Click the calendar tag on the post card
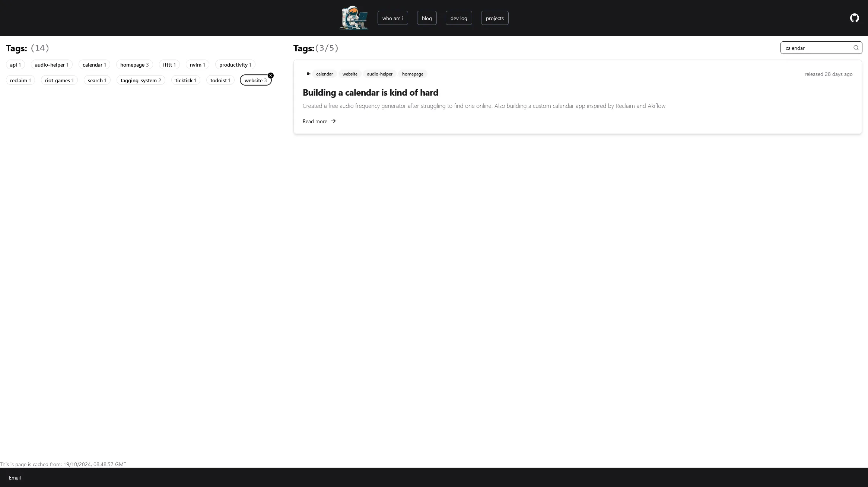868x487 pixels. pyautogui.click(x=324, y=74)
